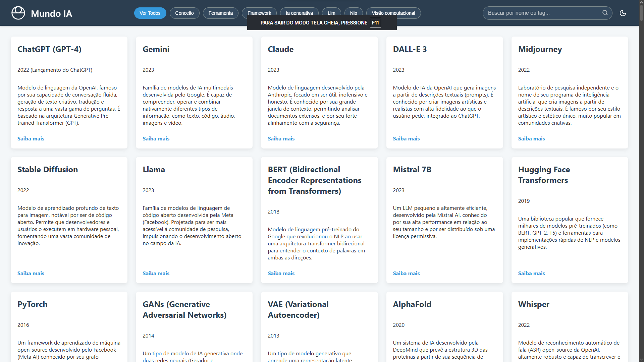Click the year 2018 on the BERT card
644x362 pixels.
(273, 212)
